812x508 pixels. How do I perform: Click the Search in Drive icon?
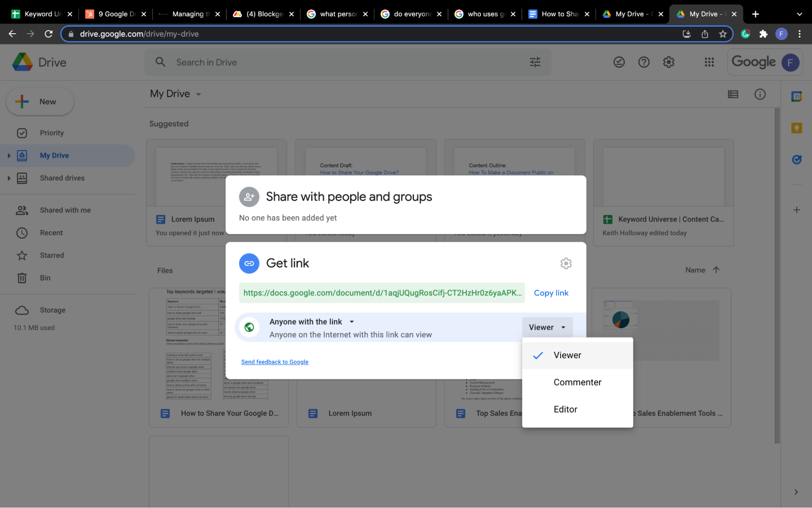[x=160, y=62]
